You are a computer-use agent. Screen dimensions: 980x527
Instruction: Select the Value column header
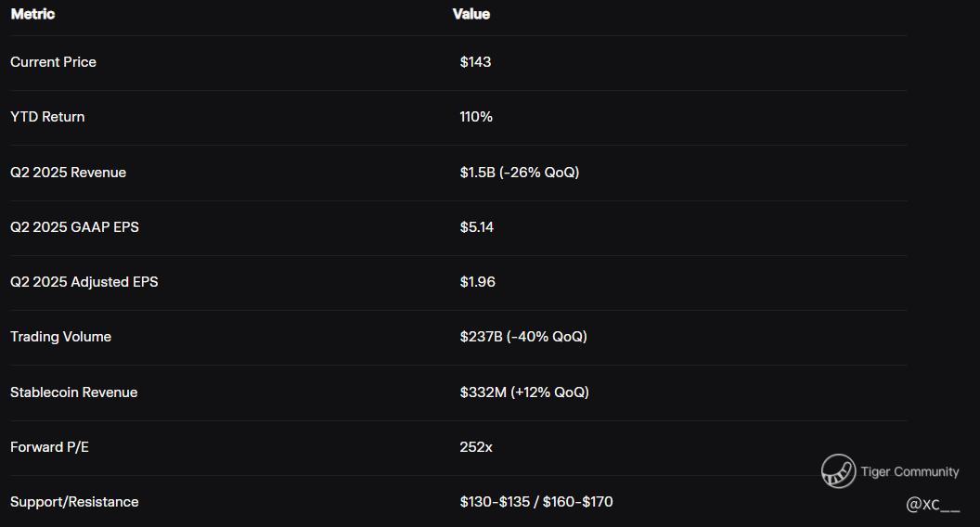tap(471, 14)
